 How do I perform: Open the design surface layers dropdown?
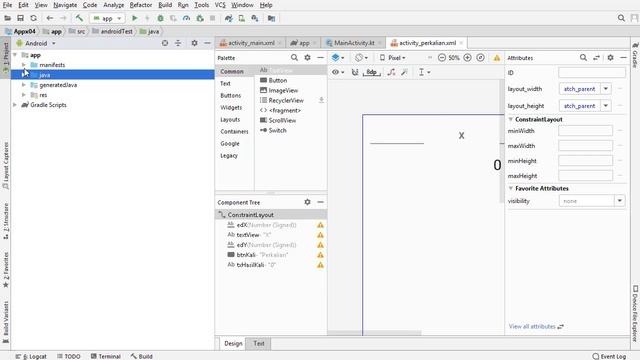pyautogui.click(x=338, y=58)
